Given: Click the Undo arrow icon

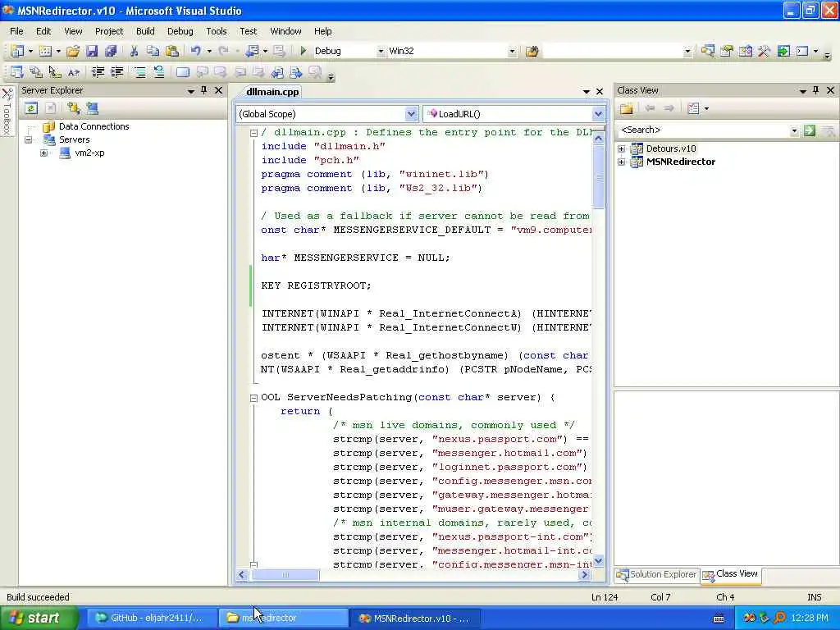Looking at the screenshot, I should 195,51.
